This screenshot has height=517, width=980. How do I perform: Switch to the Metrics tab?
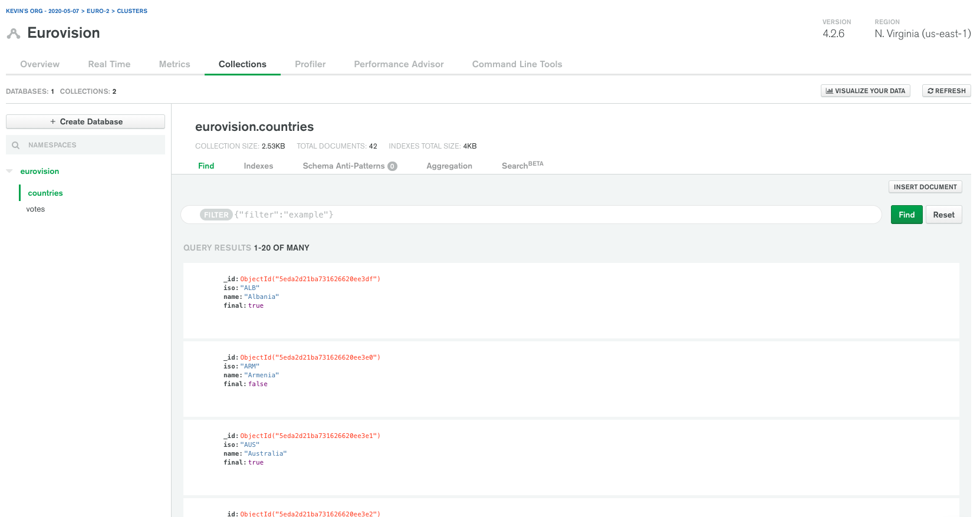pyautogui.click(x=175, y=64)
